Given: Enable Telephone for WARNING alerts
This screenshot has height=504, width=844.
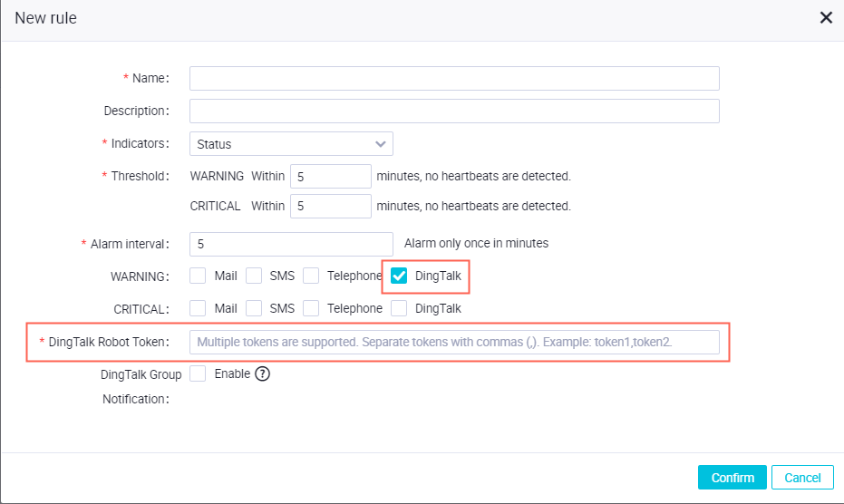Looking at the screenshot, I should point(311,276).
